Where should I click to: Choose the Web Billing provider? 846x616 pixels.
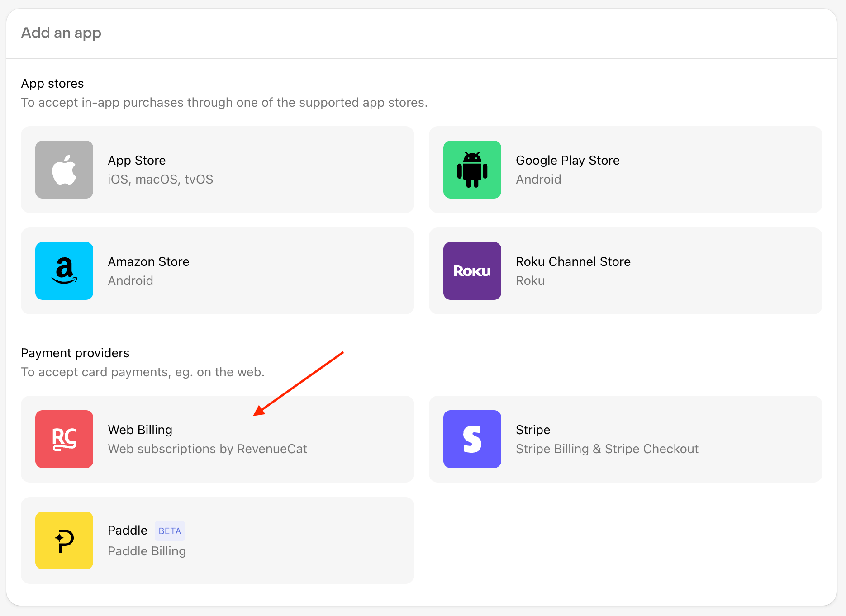click(218, 439)
